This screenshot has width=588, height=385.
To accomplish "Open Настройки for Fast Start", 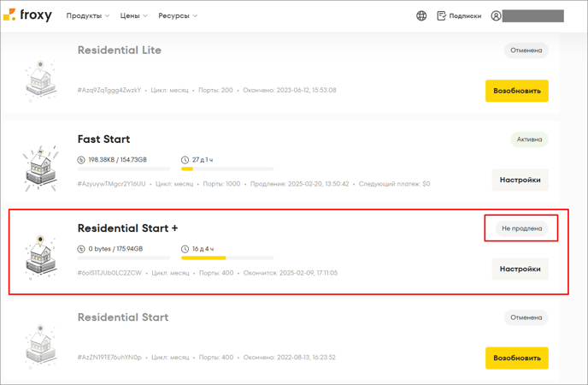I will tap(520, 180).
